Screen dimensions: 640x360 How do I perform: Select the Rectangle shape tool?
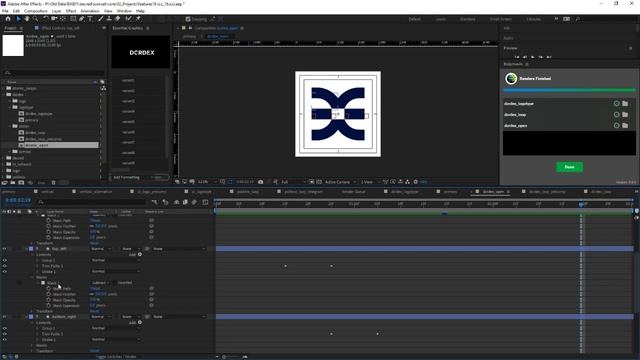(73, 19)
